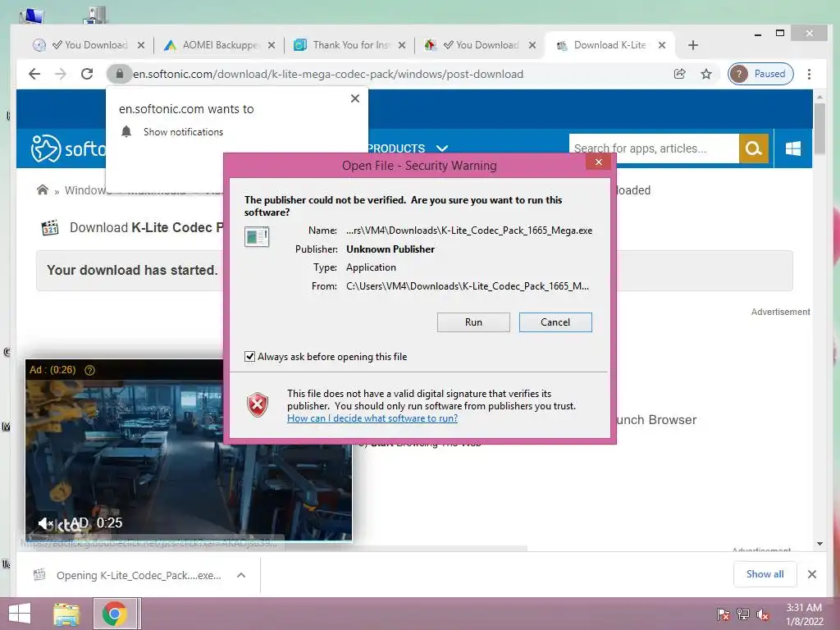Viewport: 840px width, 630px height.
Task: Open the Chrome three-dot menu
Action: coord(809,74)
